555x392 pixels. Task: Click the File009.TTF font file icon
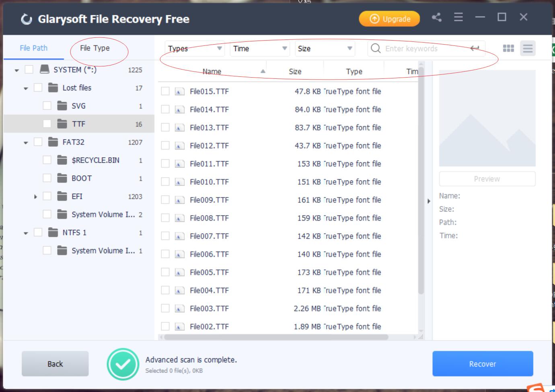[179, 200]
